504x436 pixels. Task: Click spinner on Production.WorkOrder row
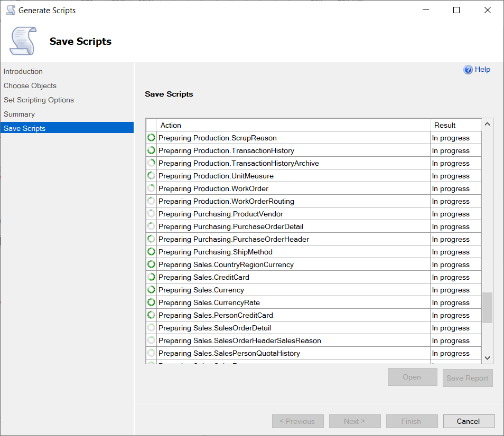(151, 188)
